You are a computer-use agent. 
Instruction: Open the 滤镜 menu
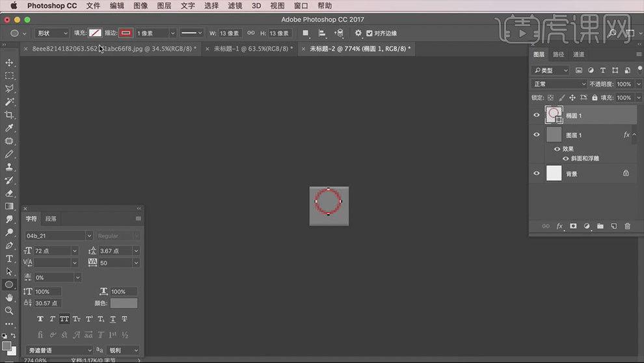(x=235, y=6)
